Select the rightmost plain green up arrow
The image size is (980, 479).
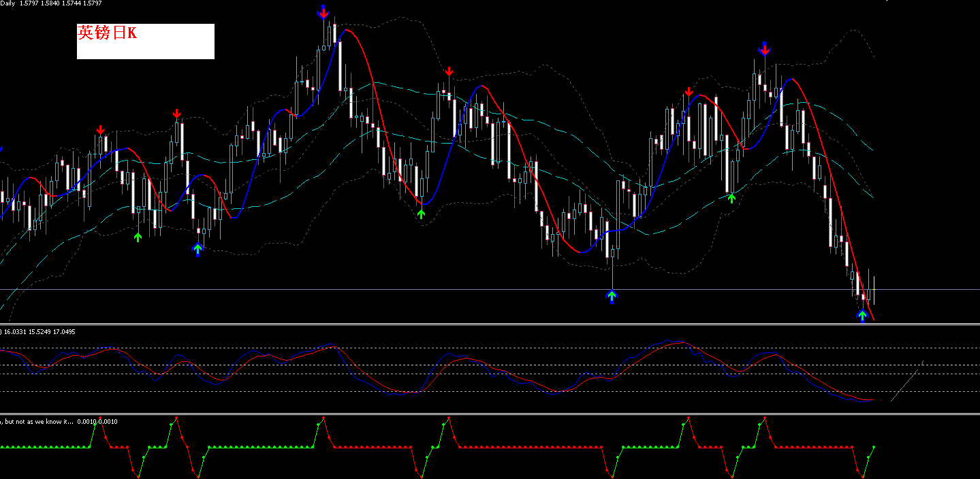pyautogui.click(x=731, y=198)
